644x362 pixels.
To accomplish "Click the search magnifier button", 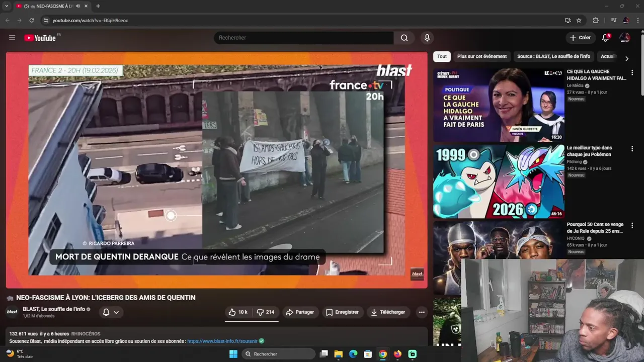I will pos(404,38).
